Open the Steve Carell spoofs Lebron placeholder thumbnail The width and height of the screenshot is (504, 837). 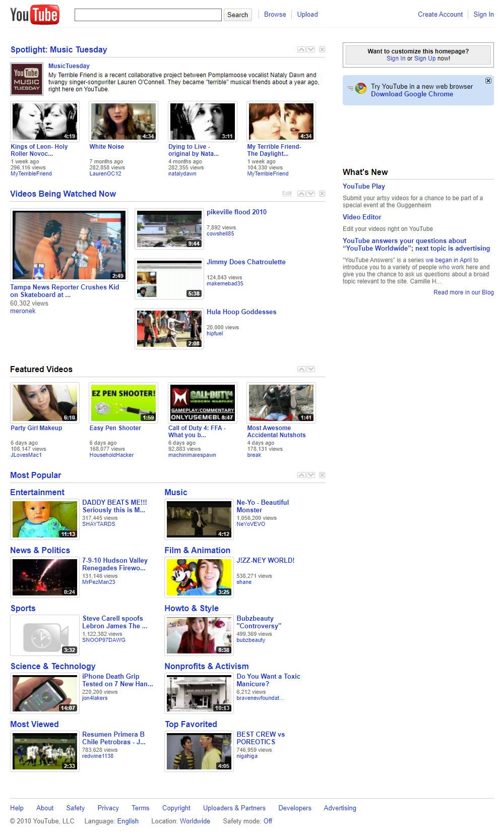[45, 635]
